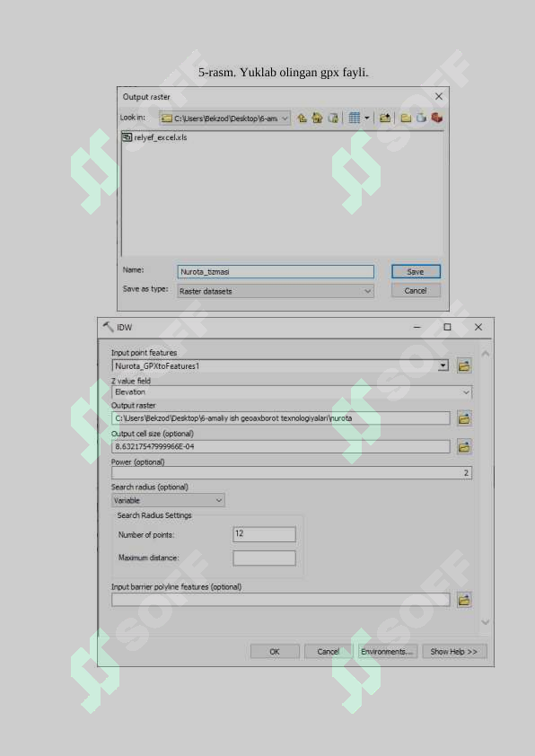Click the Environments... button
The image size is (535, 756).
tap(387, 651)
